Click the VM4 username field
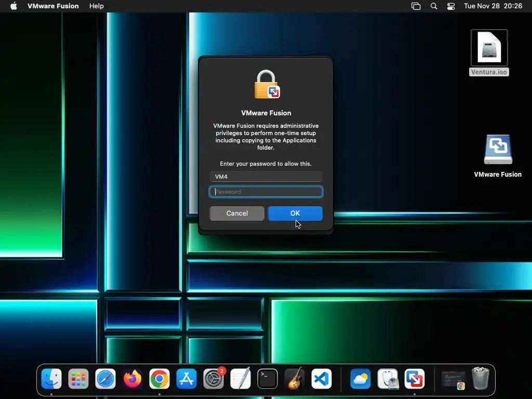 pos(266,177)
